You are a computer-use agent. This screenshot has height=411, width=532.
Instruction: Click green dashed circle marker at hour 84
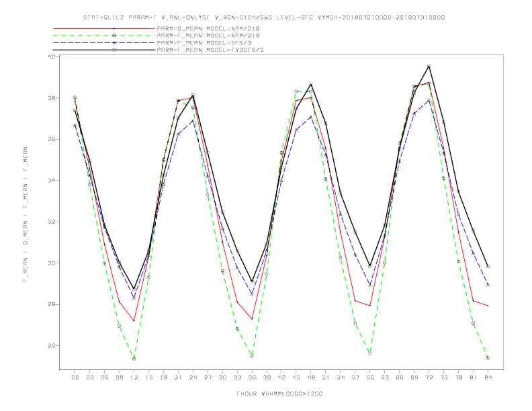488,358
